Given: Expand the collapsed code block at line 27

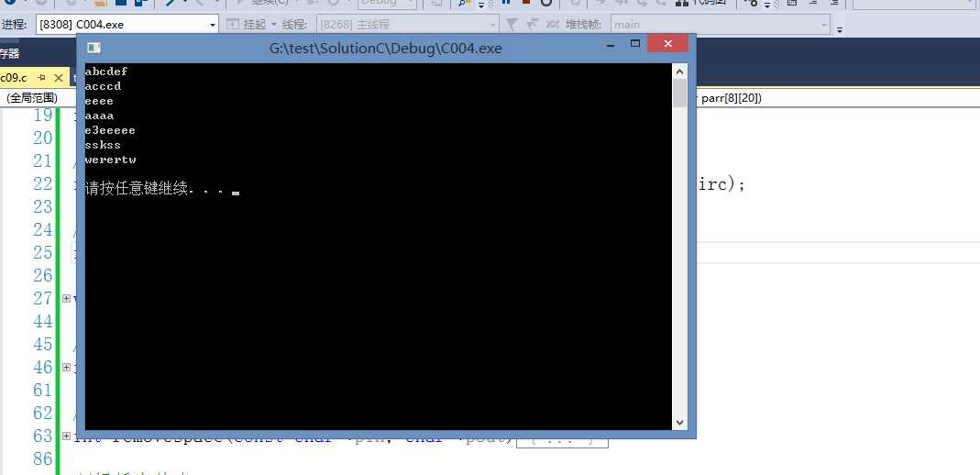Looking at the screenshot, I should tap(66, 298).
